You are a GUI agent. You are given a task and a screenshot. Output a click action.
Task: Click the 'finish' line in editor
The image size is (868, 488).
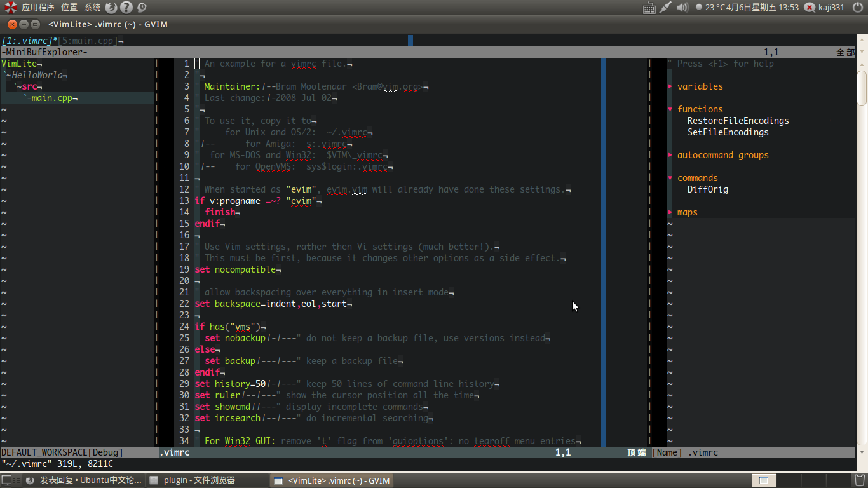click(220, 212)
